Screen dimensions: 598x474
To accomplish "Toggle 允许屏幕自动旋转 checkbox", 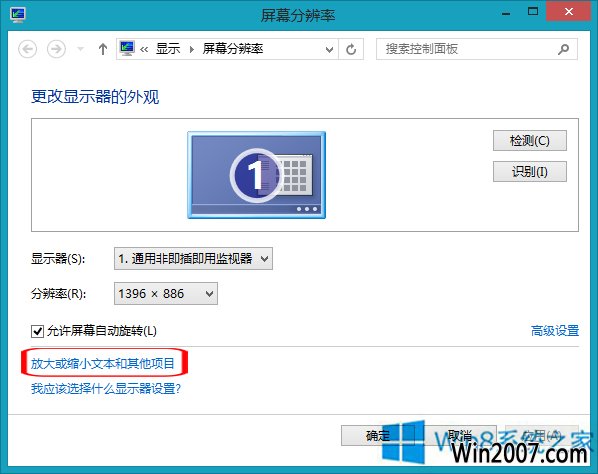I will click(37, 331).
